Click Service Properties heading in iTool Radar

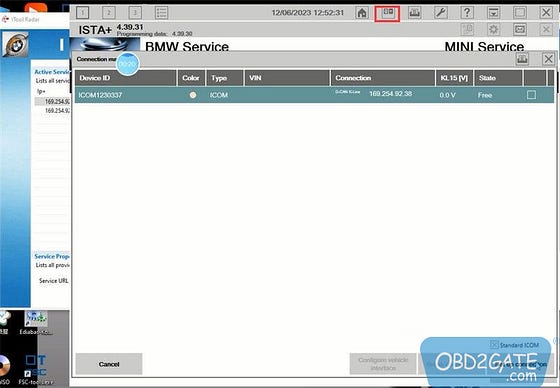coord(52,256)
